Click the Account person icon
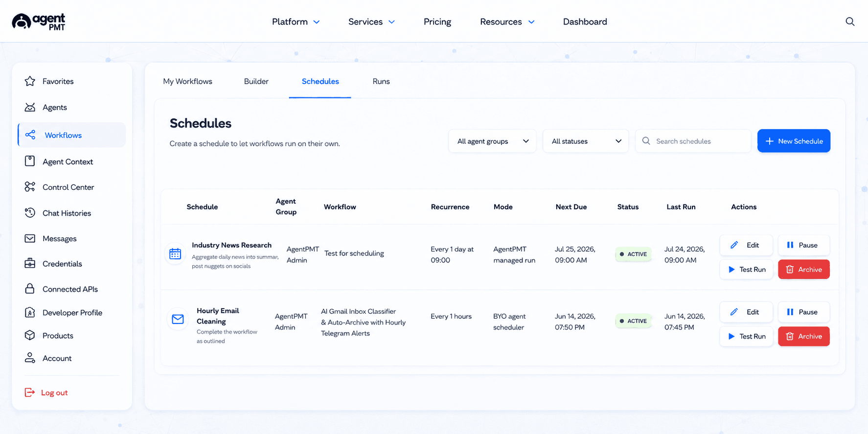868x434 pixels. [30, 358]
